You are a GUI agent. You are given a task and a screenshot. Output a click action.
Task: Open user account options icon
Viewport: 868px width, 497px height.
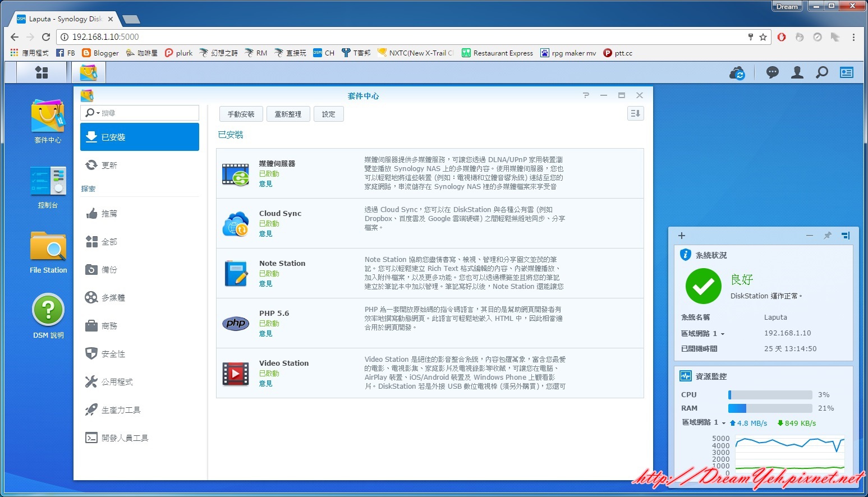pyautogui.click(x=797, y=72)
